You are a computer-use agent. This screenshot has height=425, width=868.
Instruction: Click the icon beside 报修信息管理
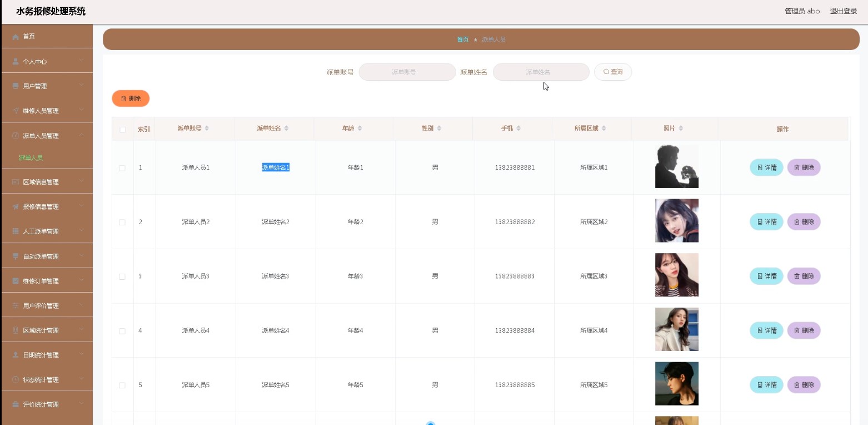click(x=16, y=206)
